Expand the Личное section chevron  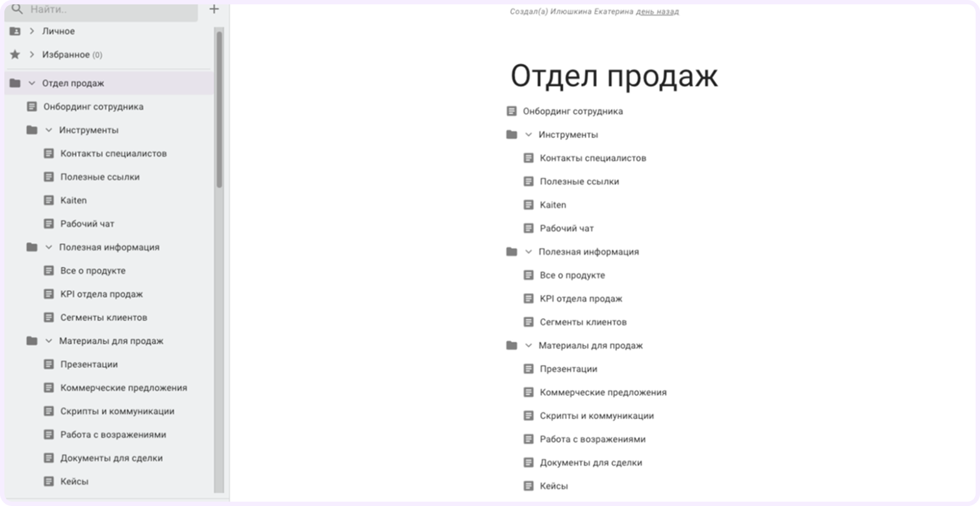[32, 31]
